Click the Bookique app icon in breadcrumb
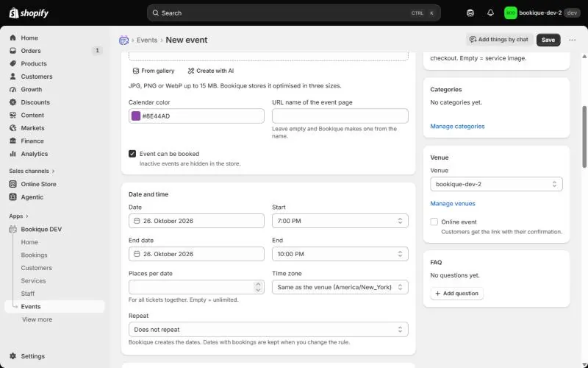The width and height of the screenshot is (588, 368). pyautogui.click(x=123, y=40)
